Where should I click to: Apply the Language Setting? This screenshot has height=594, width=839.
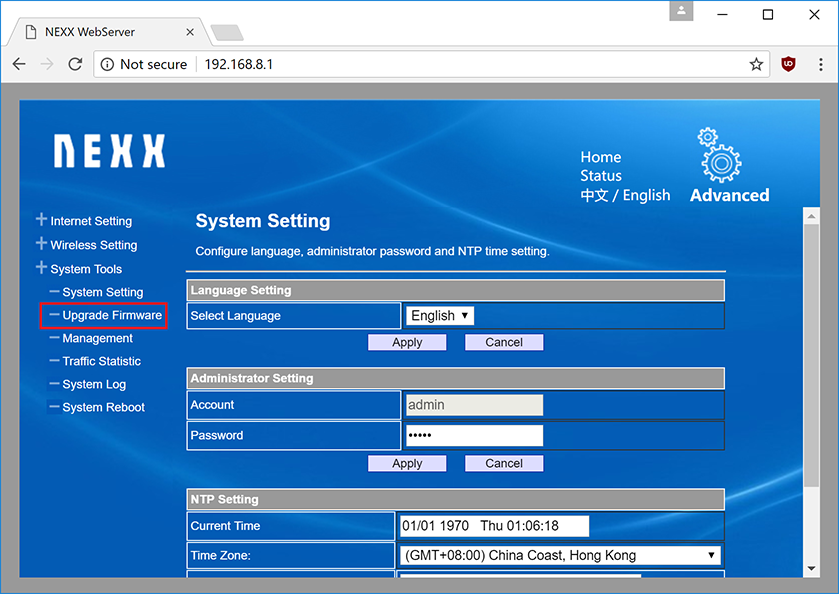point(407,342)
